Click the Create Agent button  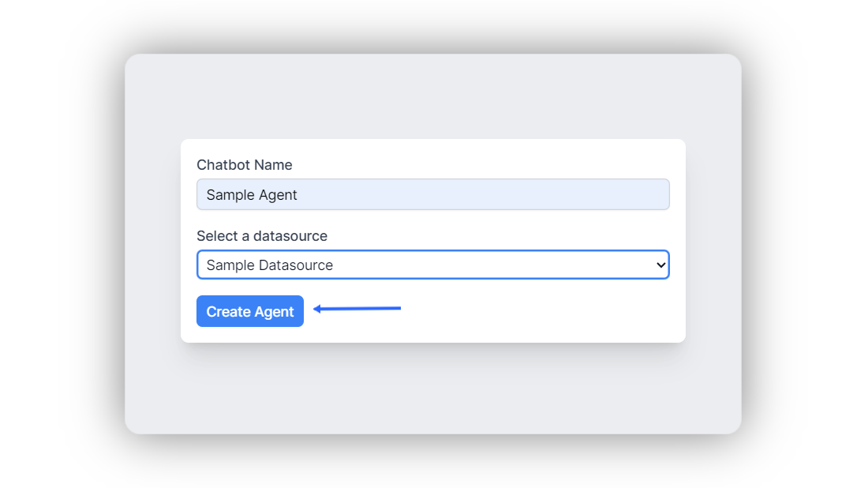tap(250, 311)
